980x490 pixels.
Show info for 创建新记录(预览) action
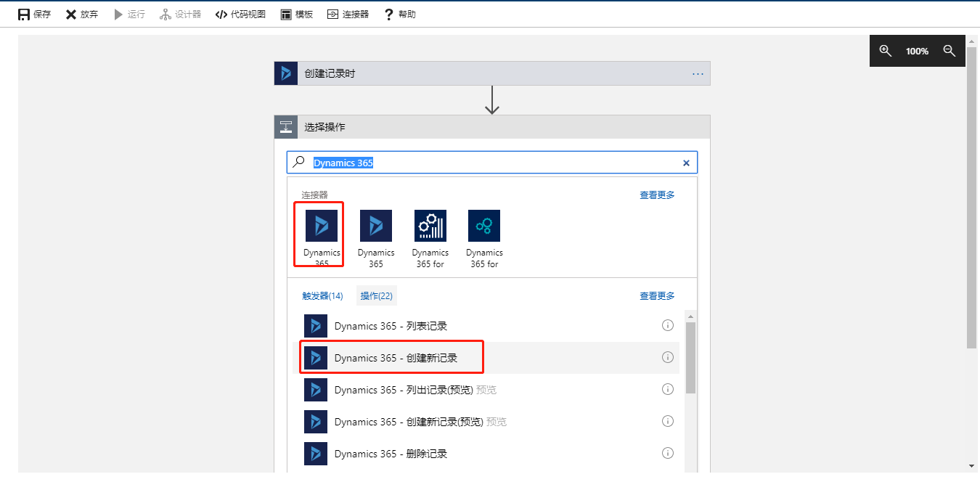[668, 421]
